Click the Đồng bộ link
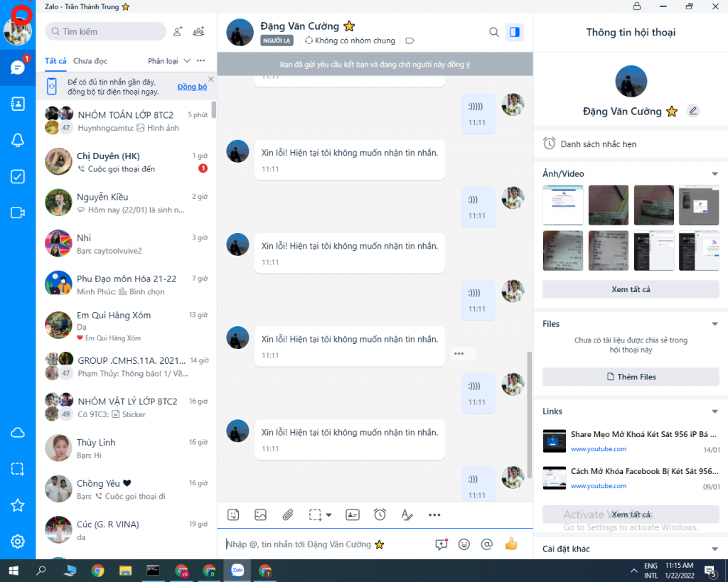Viewport: 728px width, 582px height. coord(192,87)
